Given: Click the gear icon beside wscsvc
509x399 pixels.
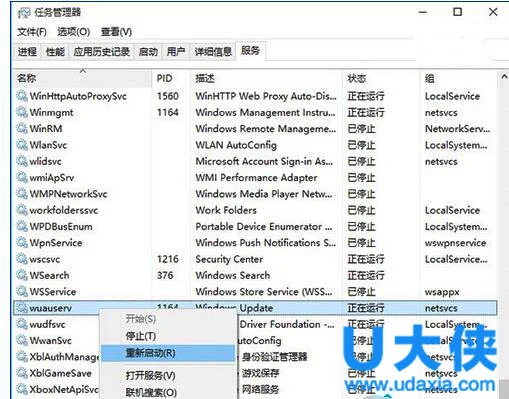Looking at the screenshot, I should [22, 259].
